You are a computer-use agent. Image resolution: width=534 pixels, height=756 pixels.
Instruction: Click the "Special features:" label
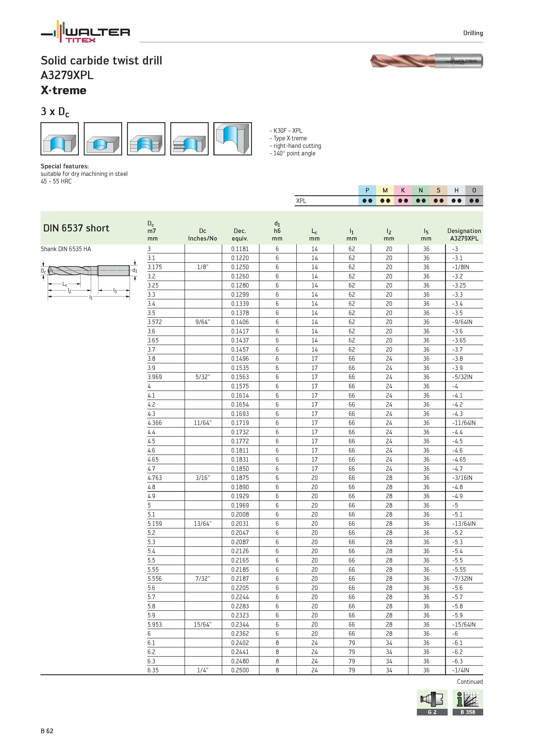pos(65,166)
